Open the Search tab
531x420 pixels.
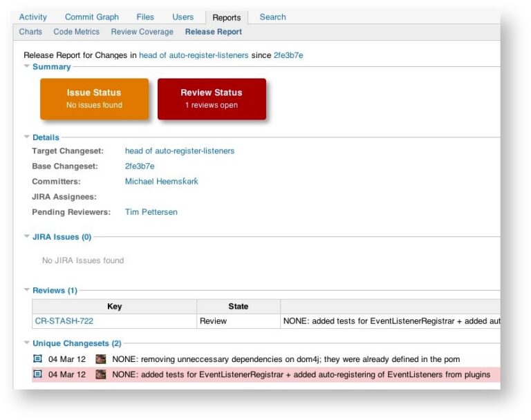272,17
